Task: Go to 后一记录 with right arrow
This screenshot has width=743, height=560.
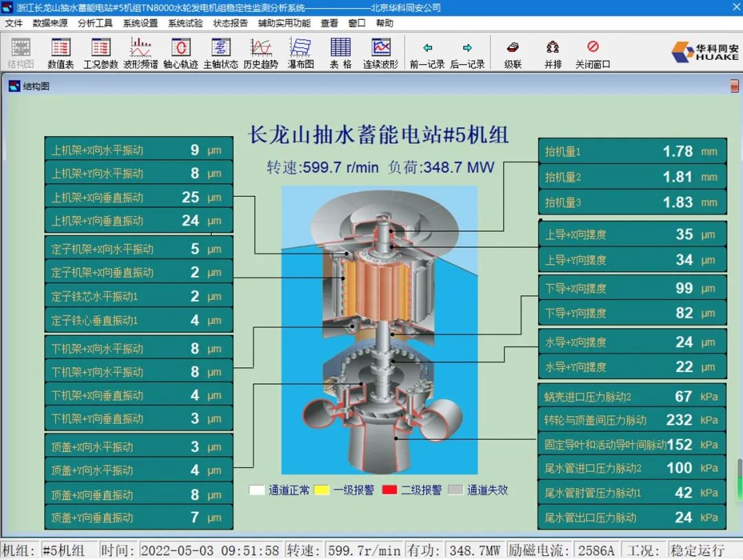Action: pyautogui.click(x=467, y=55)
